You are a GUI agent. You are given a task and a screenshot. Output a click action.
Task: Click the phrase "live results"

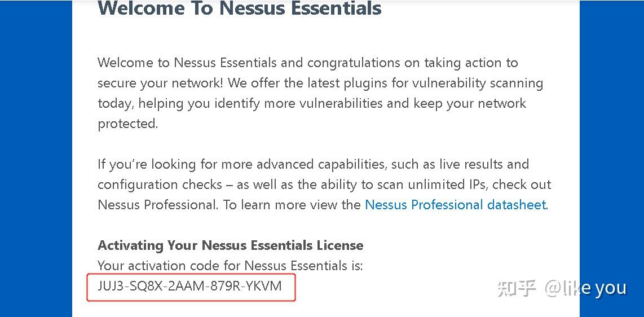[x=460, y=164]
